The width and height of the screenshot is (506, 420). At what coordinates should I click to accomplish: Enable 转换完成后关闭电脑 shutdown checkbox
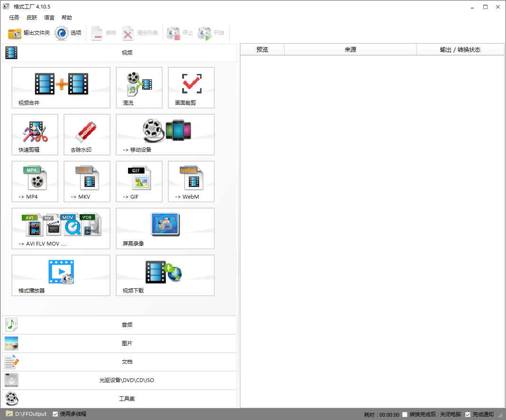click(405, 414)
